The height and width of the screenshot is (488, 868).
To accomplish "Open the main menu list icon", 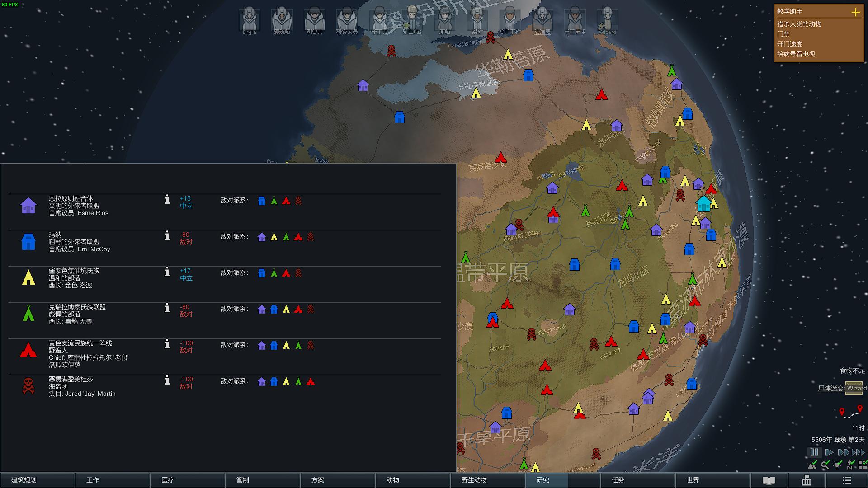I will 847,480.
